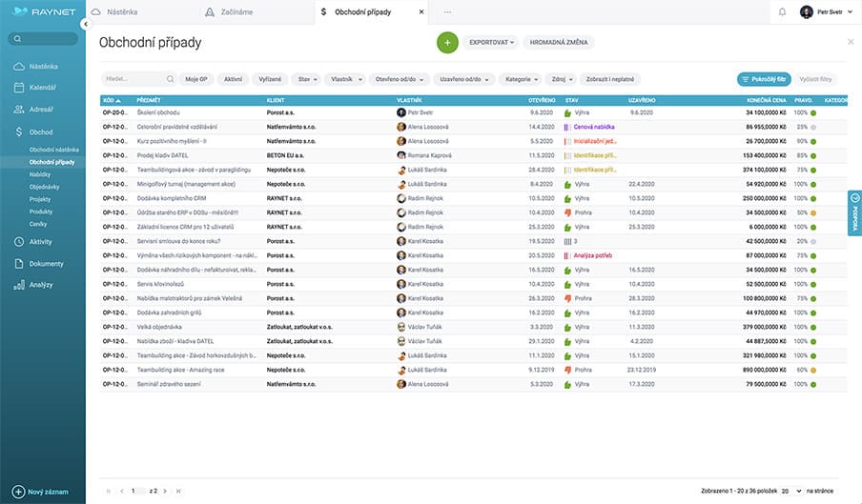862x504 pixels.
Task: Toggle the Aktivní filter
Action: click(x=233, y=79)
